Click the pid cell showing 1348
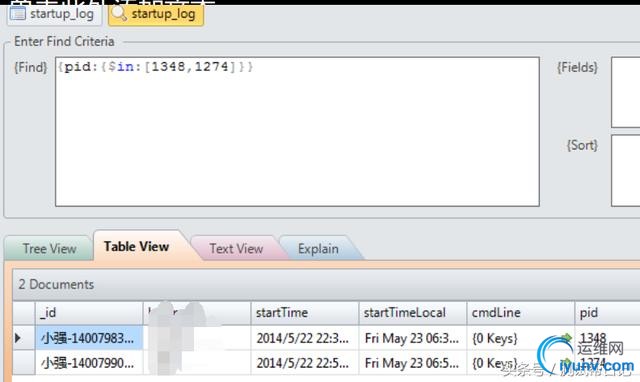This screenshot has height=382, width=640. [x=607, y=338]
